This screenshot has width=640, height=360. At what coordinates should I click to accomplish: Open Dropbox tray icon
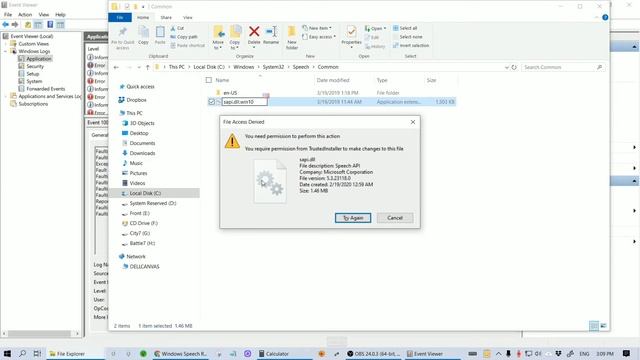[x=558, y=353]
